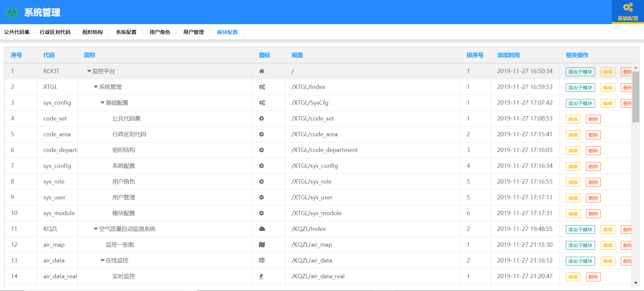
Task: Click the 基础配置 gears icon in header
Action: pyautogui.click(x=628, y=7)
